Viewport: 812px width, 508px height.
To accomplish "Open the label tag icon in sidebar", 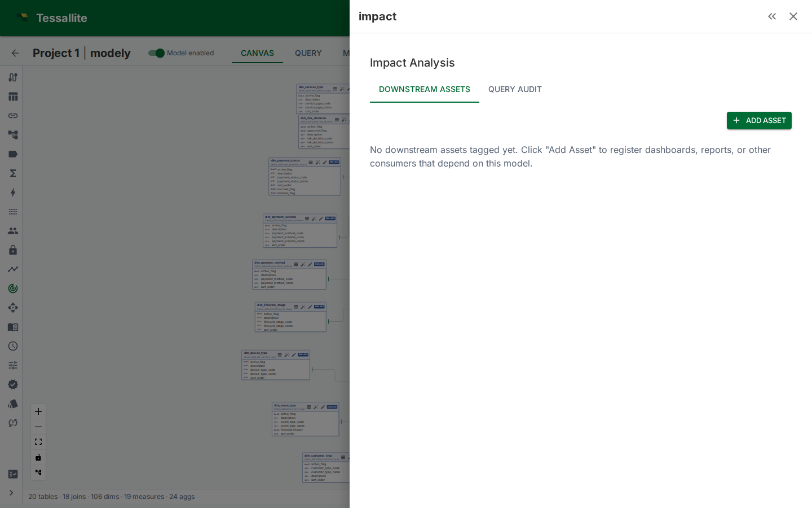I will [x=12, y=154].
